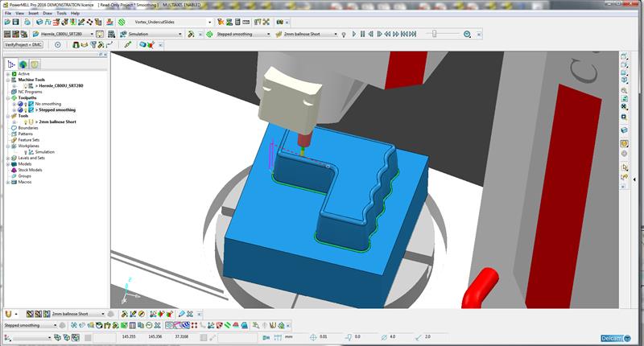Select Stock Models in explorer tree

coord(30,170)
